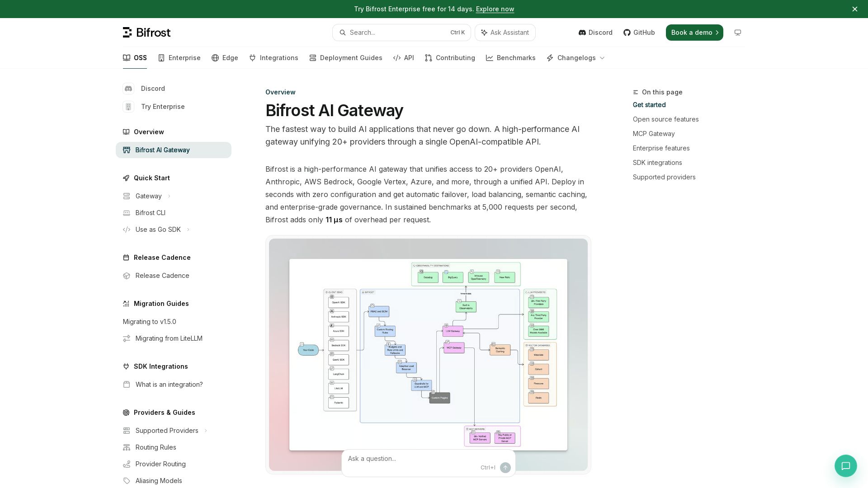Jump to SDK integrations section
Screen dimensions: 868x488
pyautogui.click(x=657, y=163)
